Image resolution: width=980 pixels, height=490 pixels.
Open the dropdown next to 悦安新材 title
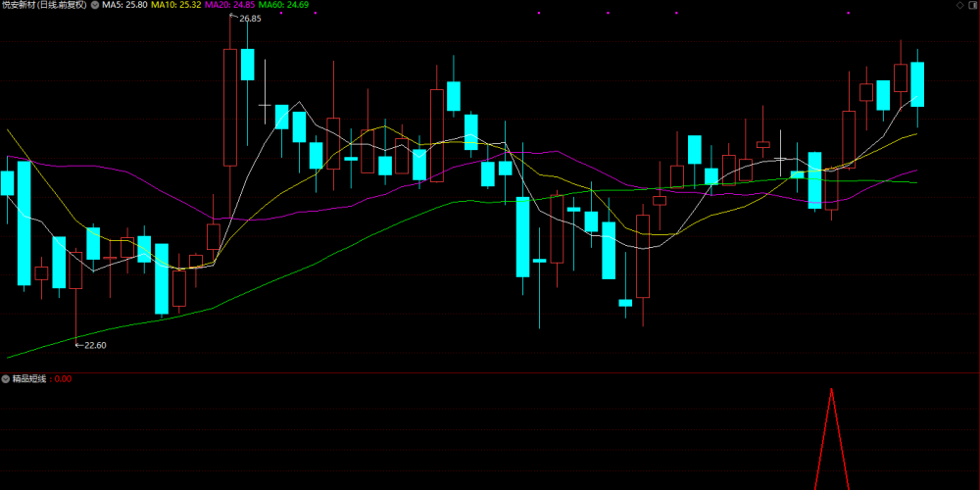94,5
